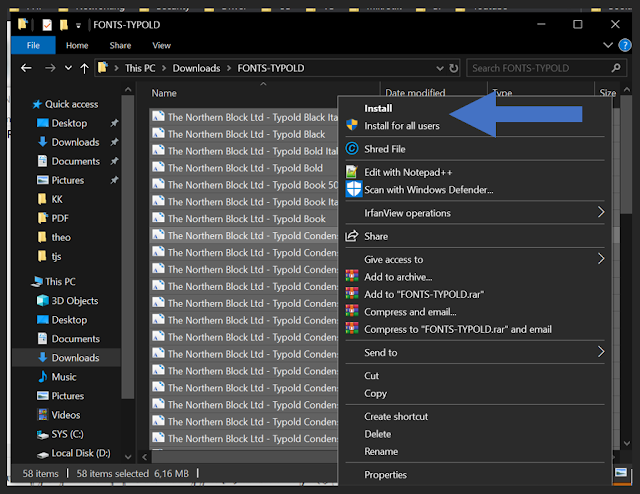Click Rename in the context menu

[x=381, y=452]
